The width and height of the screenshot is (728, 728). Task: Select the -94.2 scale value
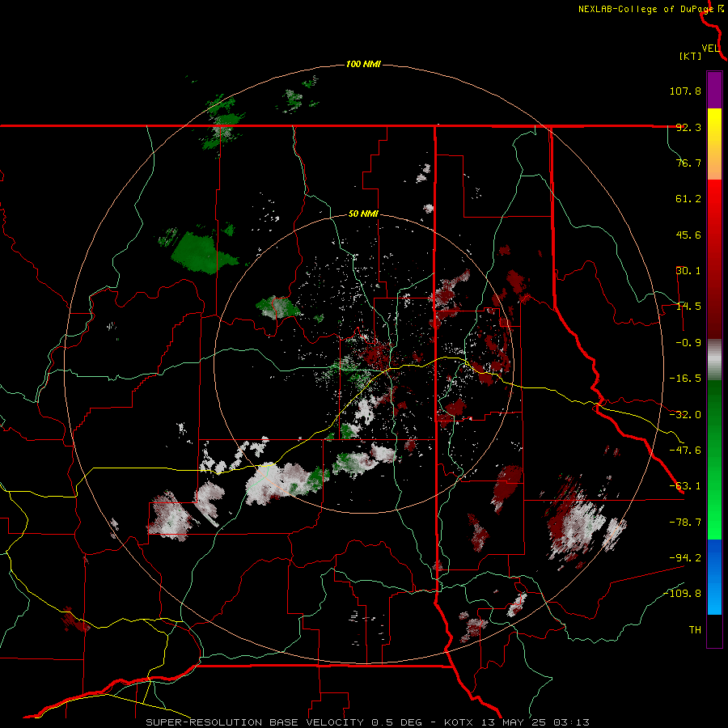(685, 558)
